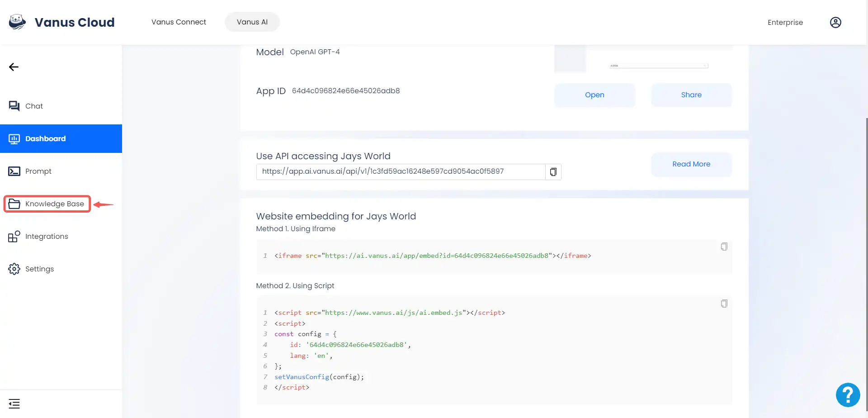
Task: Open the blue help question mark bubble
Action: coord(848,395)
